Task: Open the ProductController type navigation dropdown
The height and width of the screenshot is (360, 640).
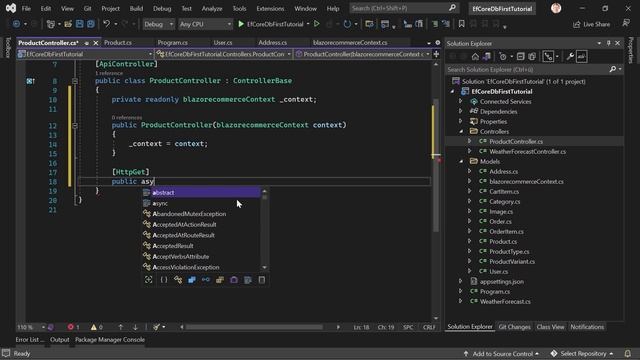Action: point(224,54)
